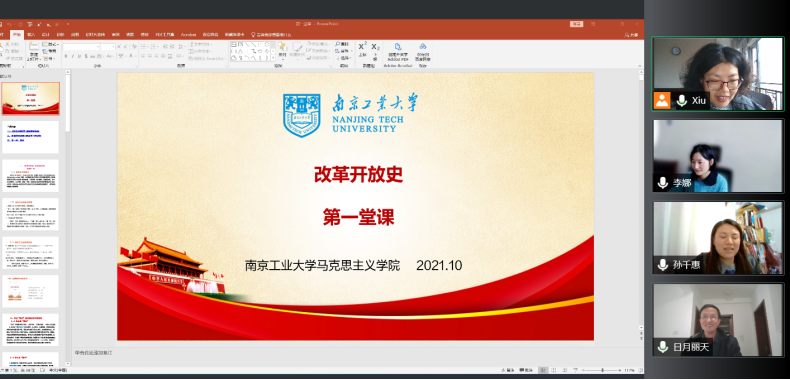Toggle normal view button in status bar
This screenshot has width=790, height=380.
click(543, 370)
